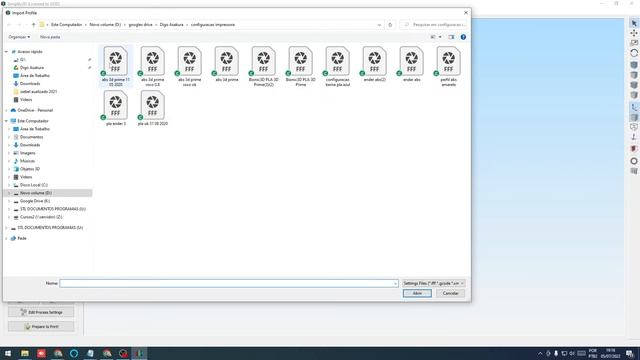Toggle the coordinate axes display icon
Screen dimensions: 640x360
click(634, 107)
